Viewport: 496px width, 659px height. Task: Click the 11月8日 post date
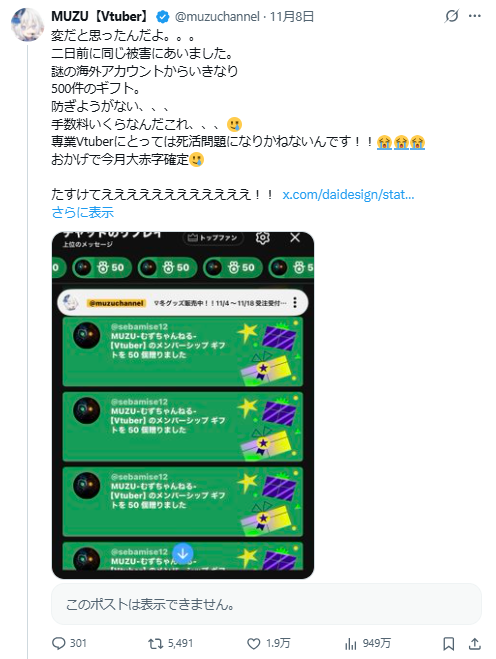click(x=292, y=16)
